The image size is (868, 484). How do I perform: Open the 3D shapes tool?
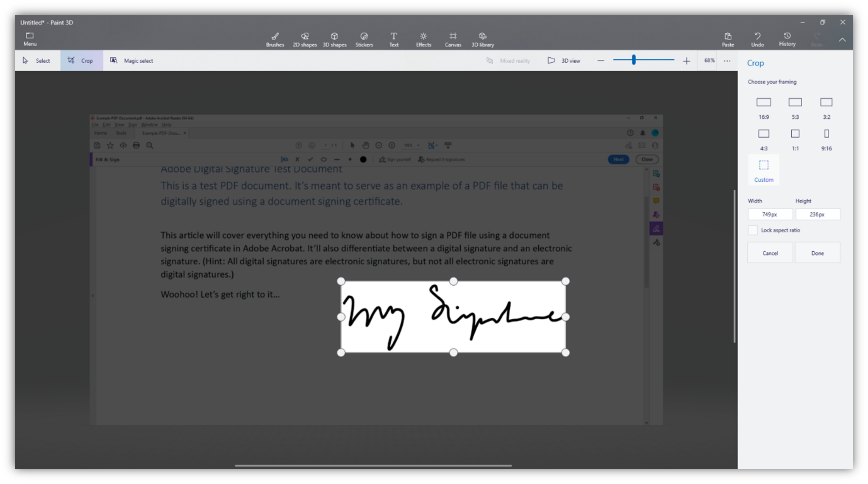click(334, 39)
